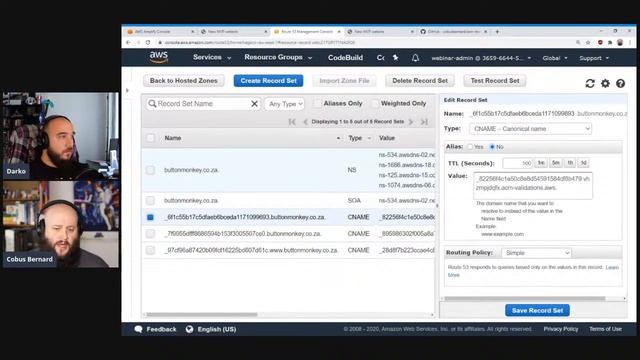
Task: Enable the Aliases Only filter
Action: [317, 104]
